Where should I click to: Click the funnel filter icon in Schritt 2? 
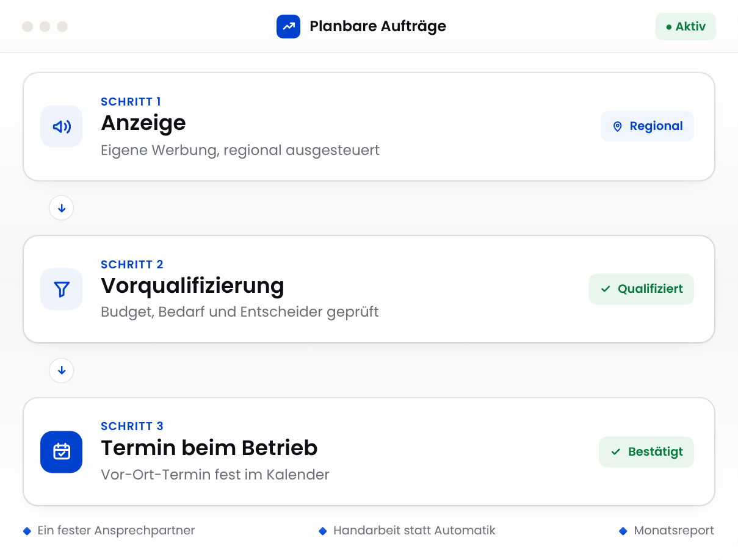62,289
